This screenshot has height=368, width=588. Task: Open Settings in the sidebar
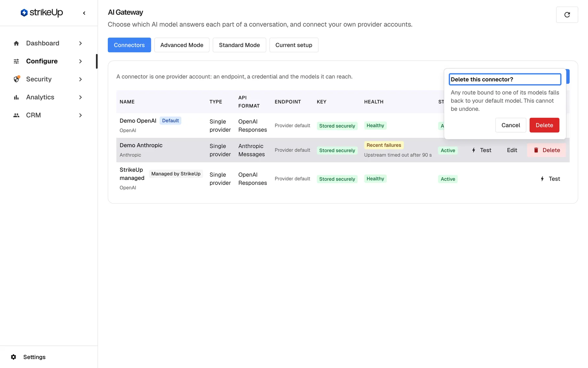point(34,357)
